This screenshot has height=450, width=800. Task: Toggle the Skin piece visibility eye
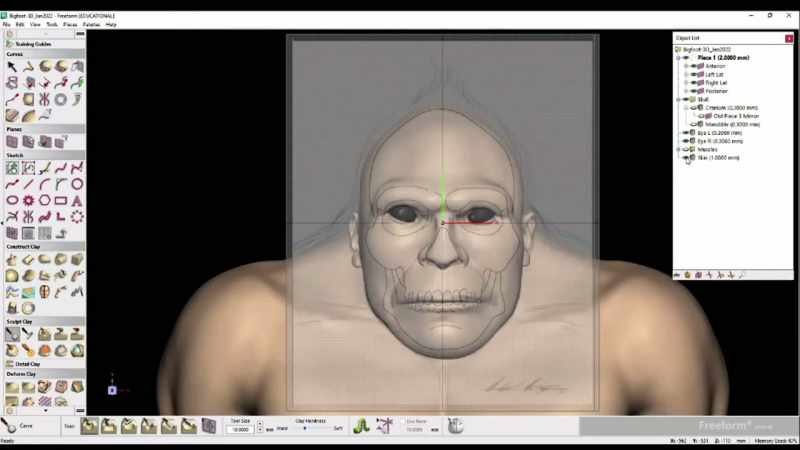686,158
